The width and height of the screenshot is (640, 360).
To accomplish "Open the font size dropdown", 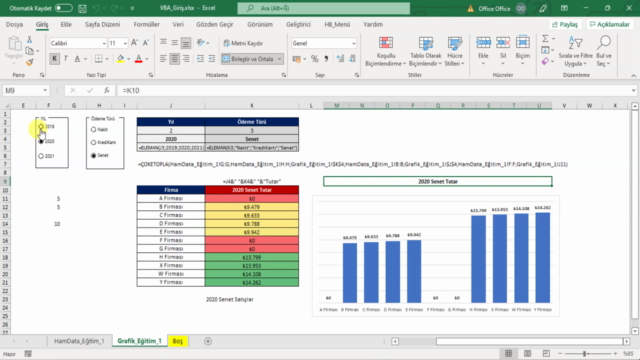I will [x=125, y=43].
